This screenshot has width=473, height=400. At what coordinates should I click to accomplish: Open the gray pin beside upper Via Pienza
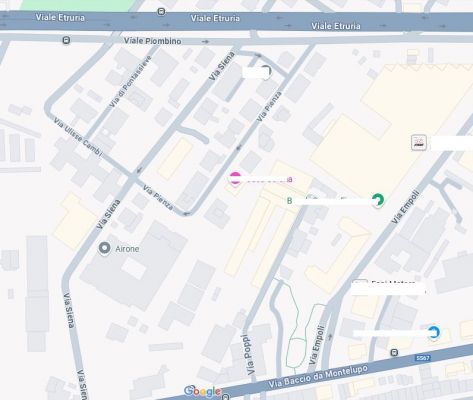(x=266, y=72)
